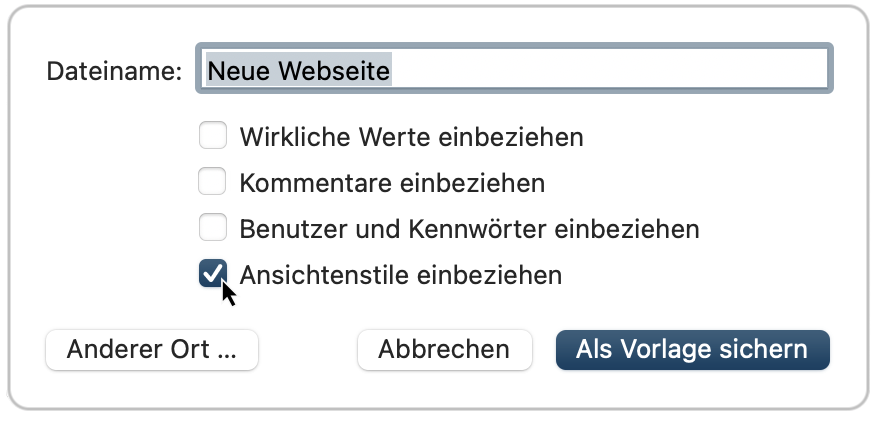The image size is (877, 421).
Task: Toggle "Benutzer und Kennwörter einbeziehen" checkbox
Action: click(213, 229)
